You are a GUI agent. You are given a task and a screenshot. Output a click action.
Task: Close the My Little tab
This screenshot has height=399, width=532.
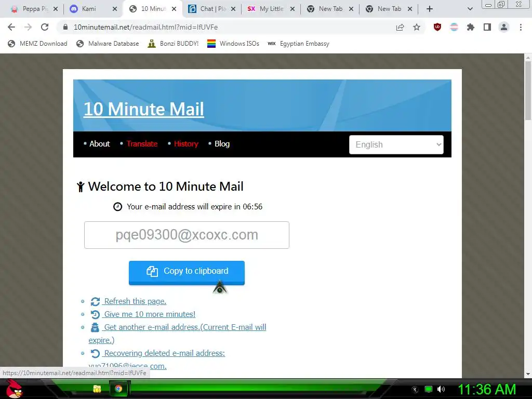click(292, 9)
